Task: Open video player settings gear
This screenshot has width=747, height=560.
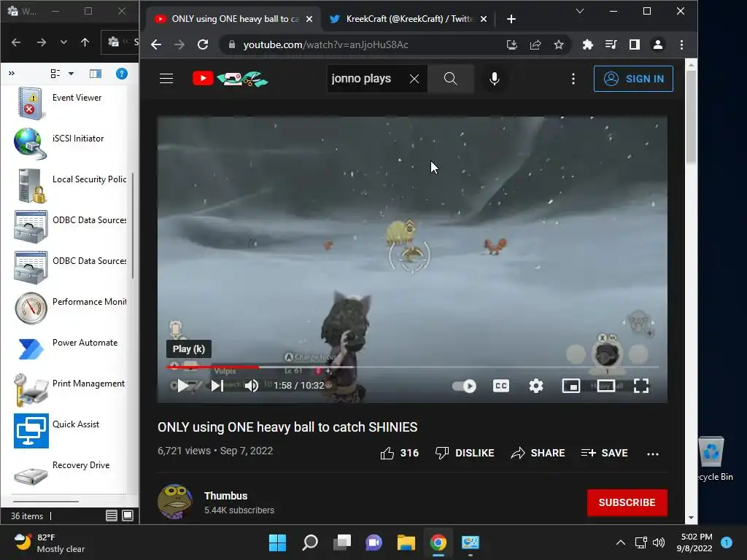Action: click(x=536, y=386)
